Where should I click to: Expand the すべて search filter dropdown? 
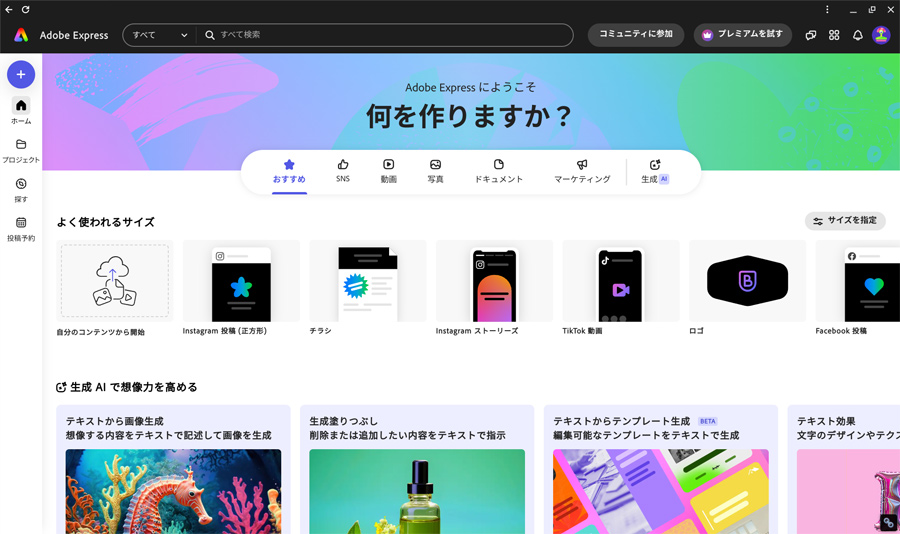click(x=160, y=35)
